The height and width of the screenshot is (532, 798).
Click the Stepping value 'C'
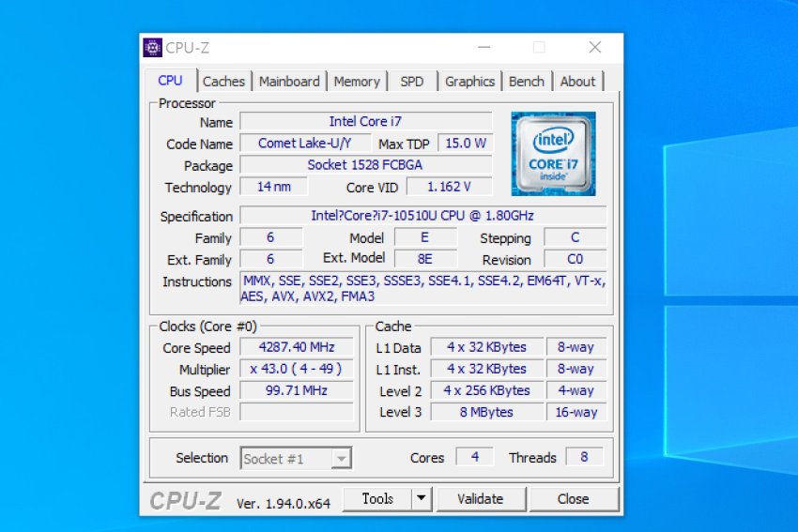tap(575, 237)
